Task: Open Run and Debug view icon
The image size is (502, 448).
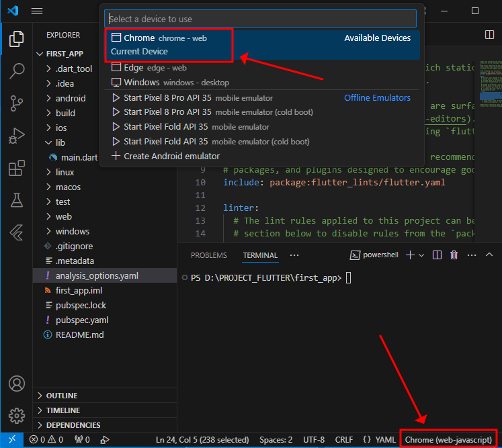Action: [16, 136]
